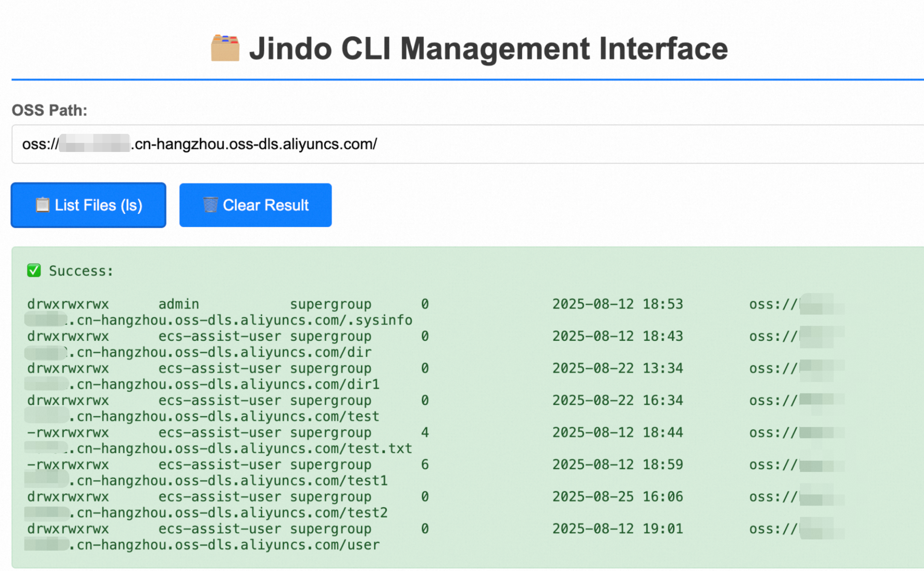Click the folder icon beside the page title

coord(225,48)
